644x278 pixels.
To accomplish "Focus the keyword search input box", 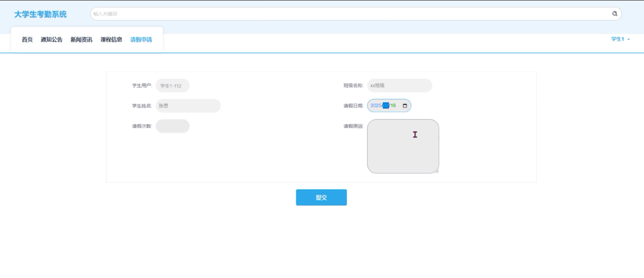I will (x=350, y=14).
